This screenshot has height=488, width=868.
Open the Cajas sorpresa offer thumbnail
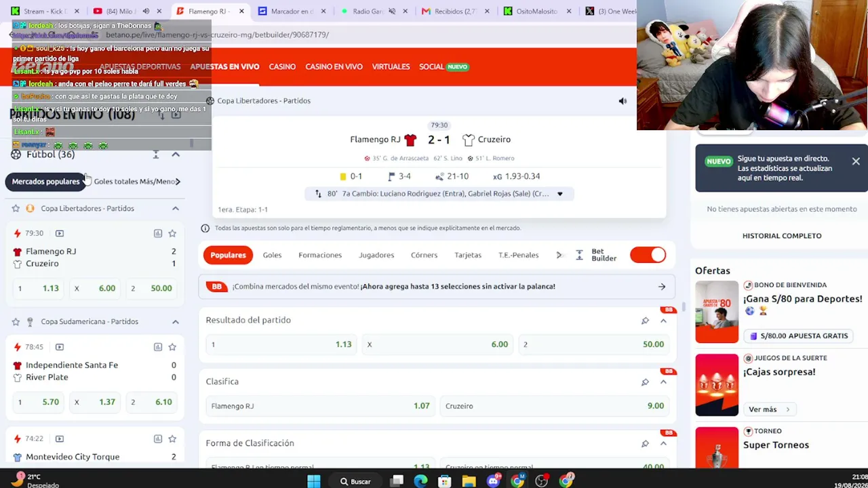pyautogui.click(x=717, y=385)
